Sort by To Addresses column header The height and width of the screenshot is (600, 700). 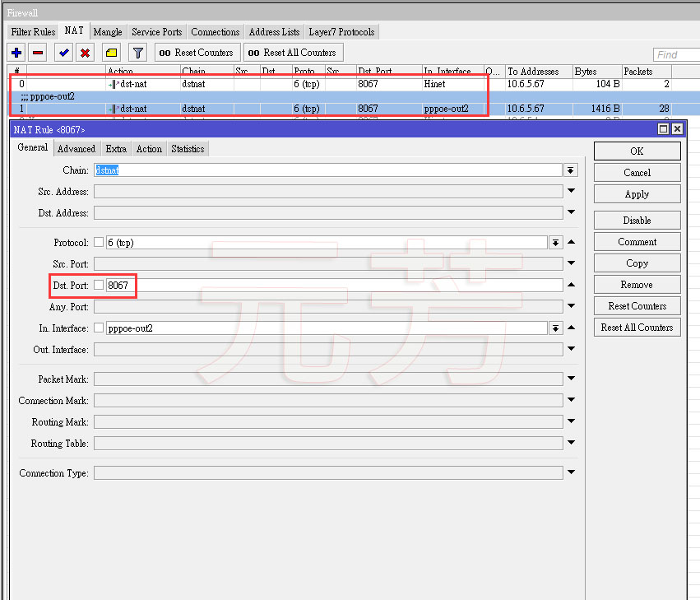point(539,72)
